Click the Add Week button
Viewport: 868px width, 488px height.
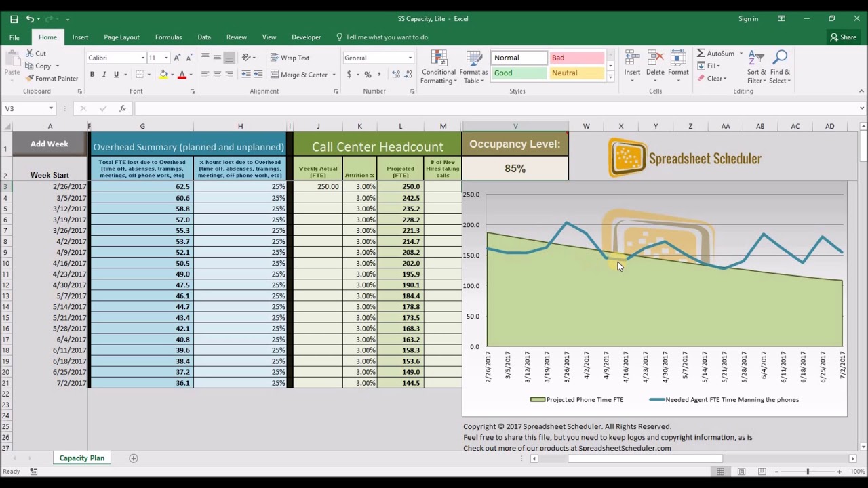[49, 144]
